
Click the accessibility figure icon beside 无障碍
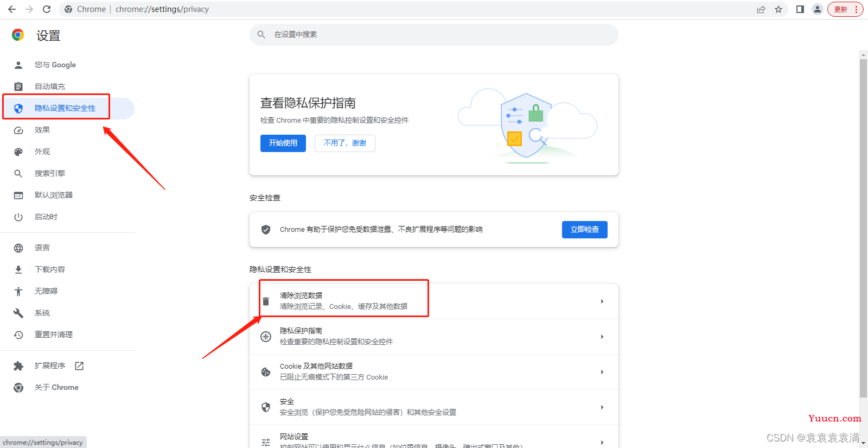(18, 292)
